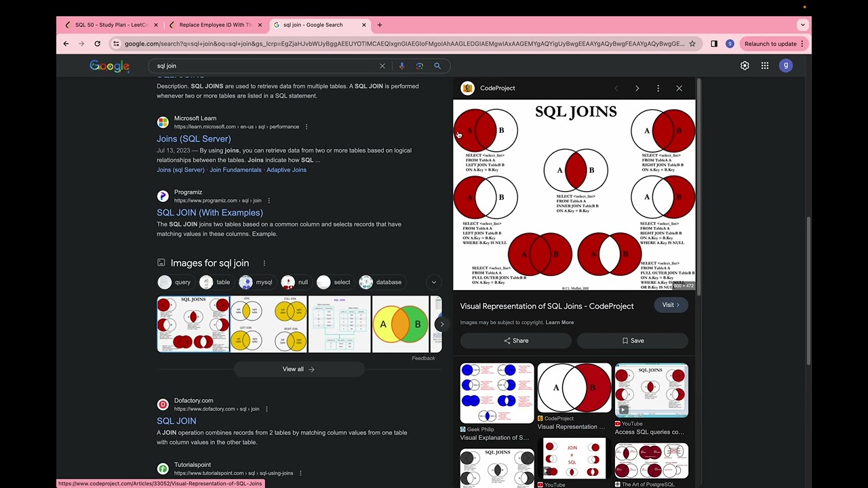This screenshot has height=488, width=868.
Task: Filter images by mysql chip
Action: (x=256, y=282)
